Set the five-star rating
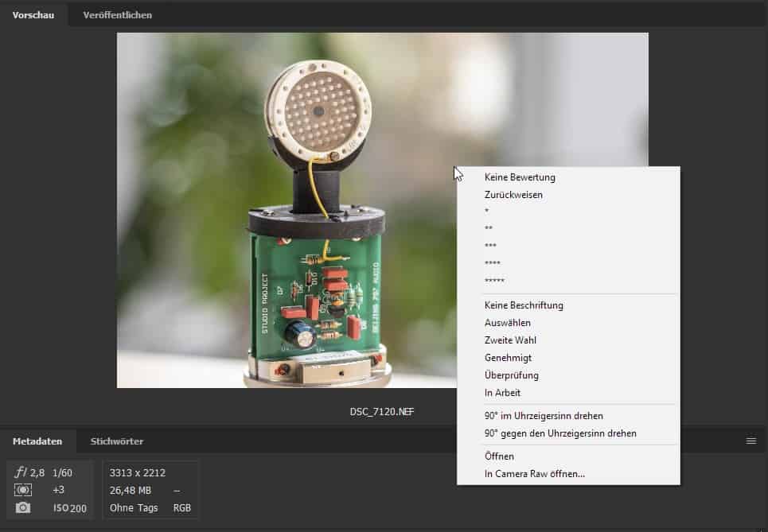Screen dimensions: 768x532 click(x=494, y=282)
